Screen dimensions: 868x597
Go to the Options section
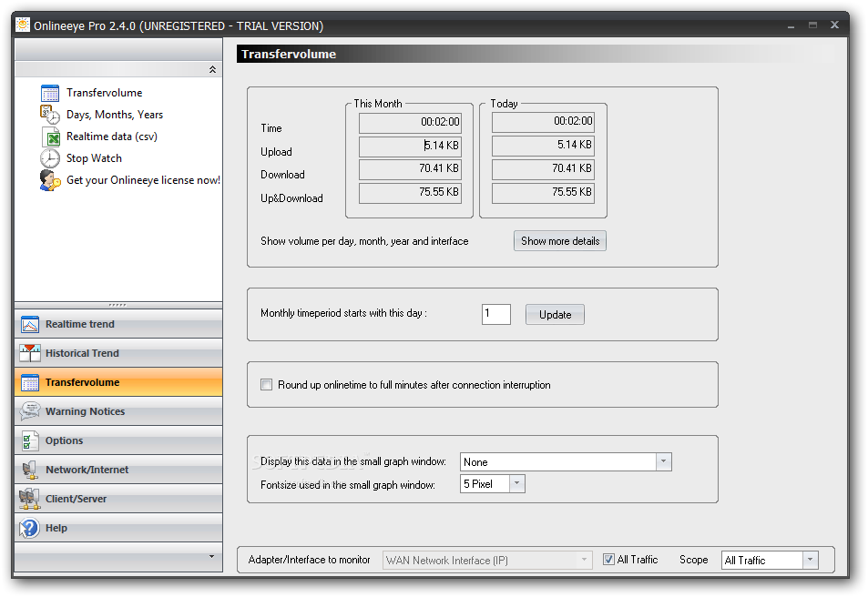point(118,440)
